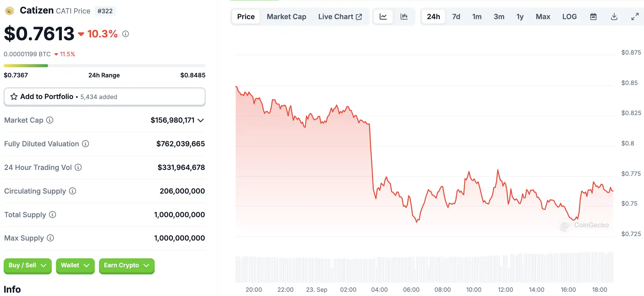Toggle LOG scale on chart
This screenshot has height=296, width=644.
[x=569, y=17]
